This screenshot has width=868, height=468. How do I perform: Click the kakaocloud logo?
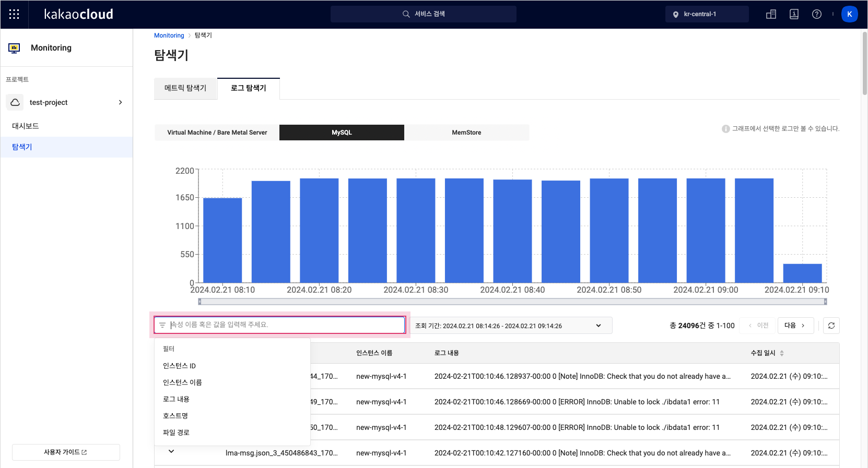[78, 14]
